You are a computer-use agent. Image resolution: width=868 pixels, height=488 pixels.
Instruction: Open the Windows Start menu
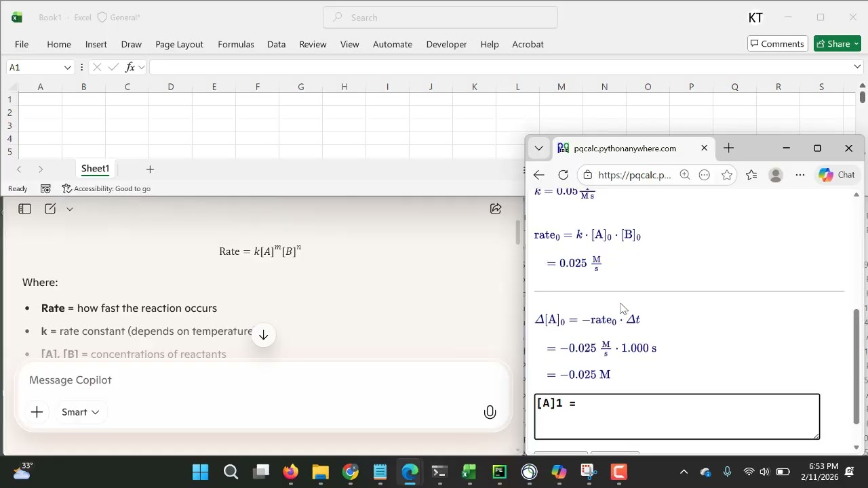click(201, 472)
